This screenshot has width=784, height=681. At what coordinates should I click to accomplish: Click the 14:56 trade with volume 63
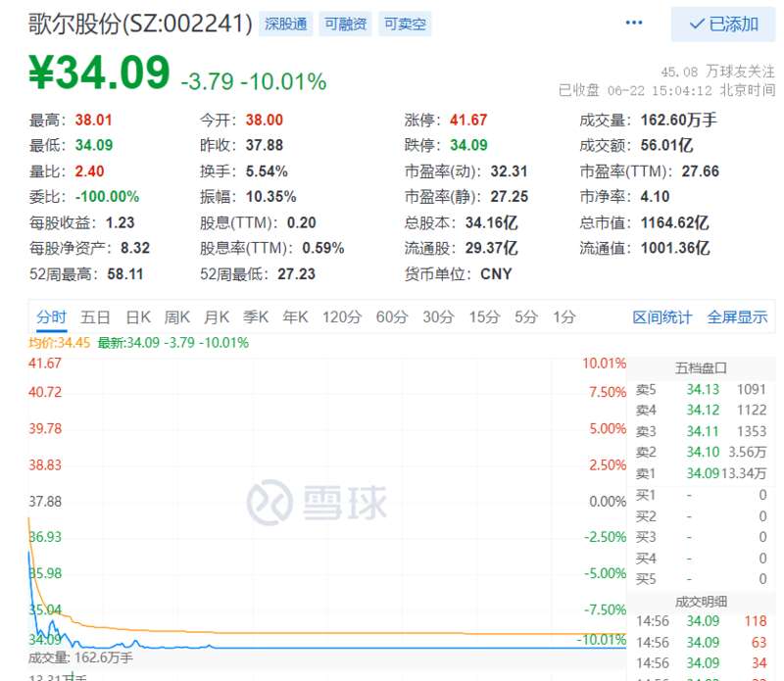click(x=701, y=642)
